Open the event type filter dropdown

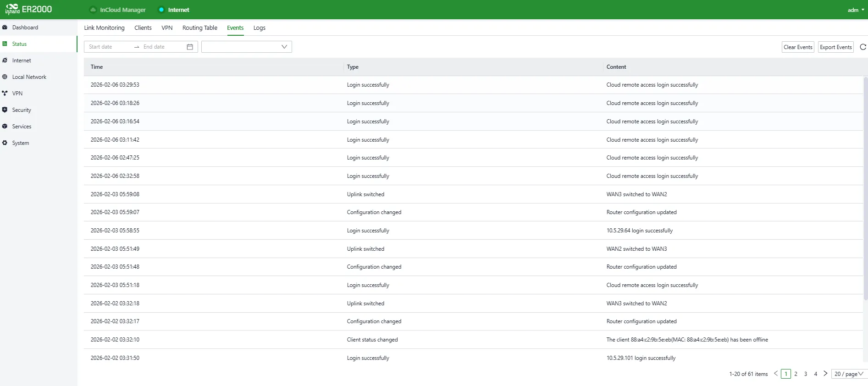247,47
